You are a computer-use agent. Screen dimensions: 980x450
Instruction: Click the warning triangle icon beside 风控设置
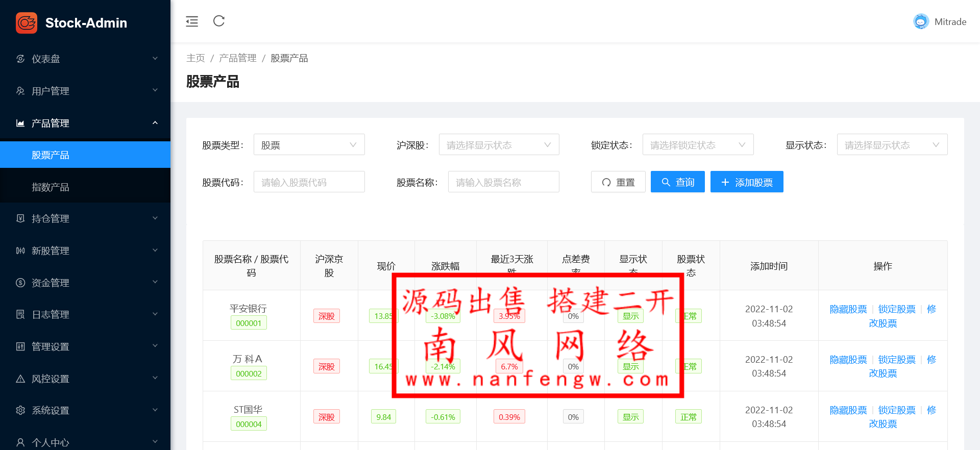20,379
